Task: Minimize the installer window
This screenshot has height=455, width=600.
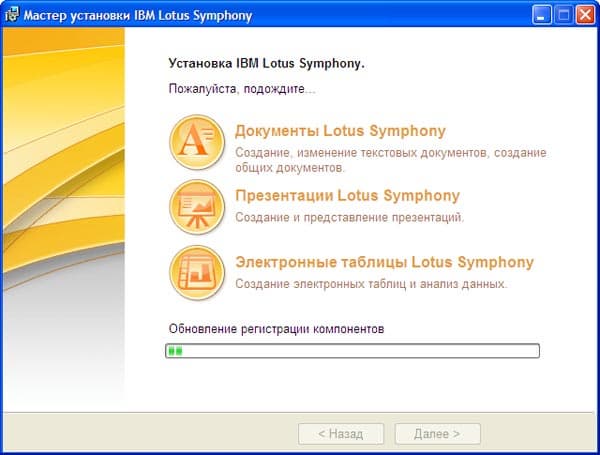Action: coord(541,15)
